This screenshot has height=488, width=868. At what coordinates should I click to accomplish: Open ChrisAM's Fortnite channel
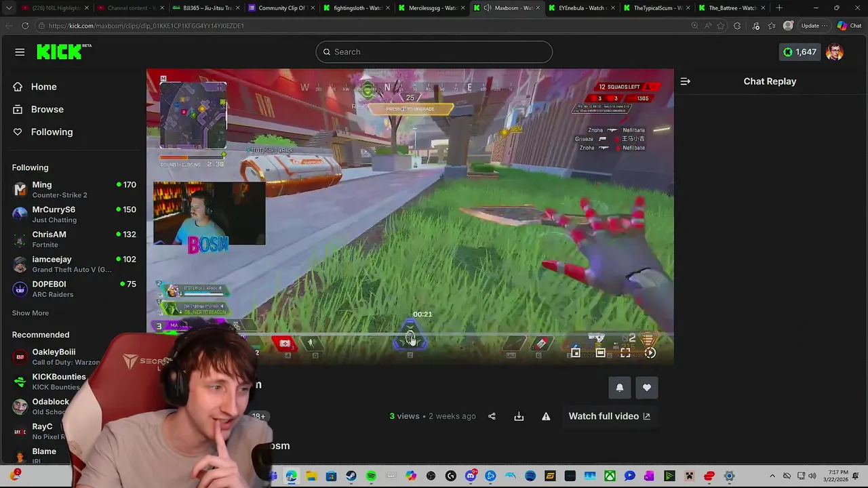tap(73, 239)
